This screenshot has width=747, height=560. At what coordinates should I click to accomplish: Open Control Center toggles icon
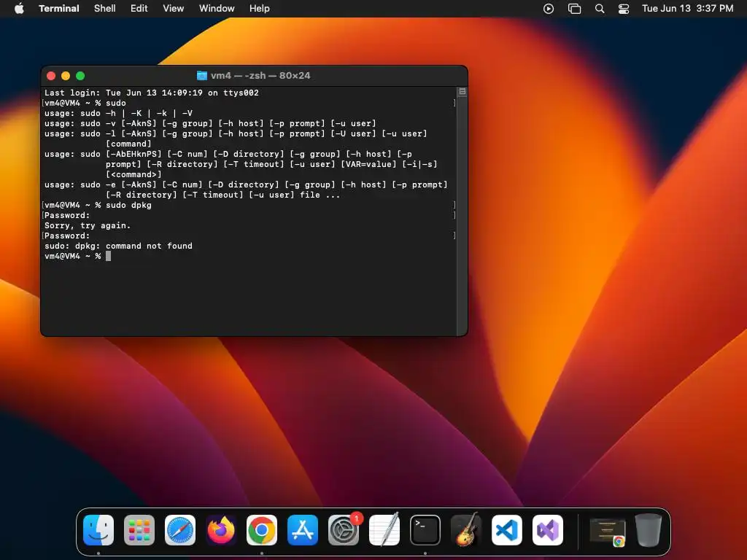[624, 9]
